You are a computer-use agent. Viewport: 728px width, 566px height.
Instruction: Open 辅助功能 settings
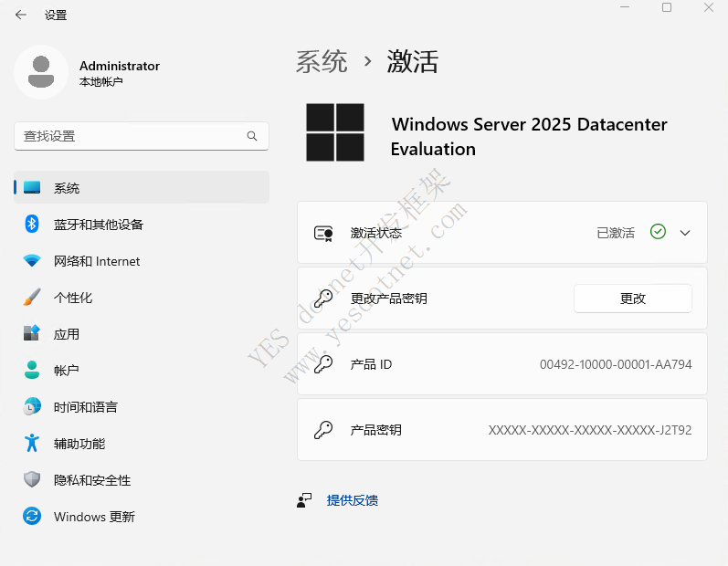(x=142, y=444)
